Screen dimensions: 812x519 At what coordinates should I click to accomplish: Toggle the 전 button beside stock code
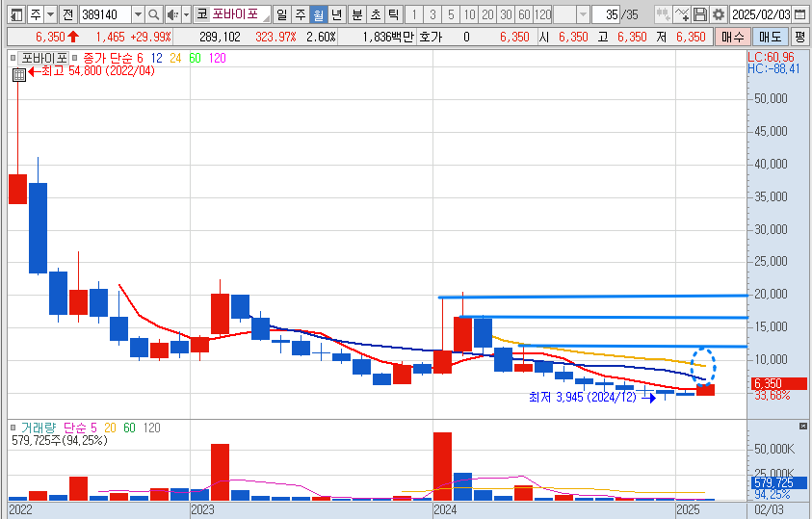pos(67,14)
